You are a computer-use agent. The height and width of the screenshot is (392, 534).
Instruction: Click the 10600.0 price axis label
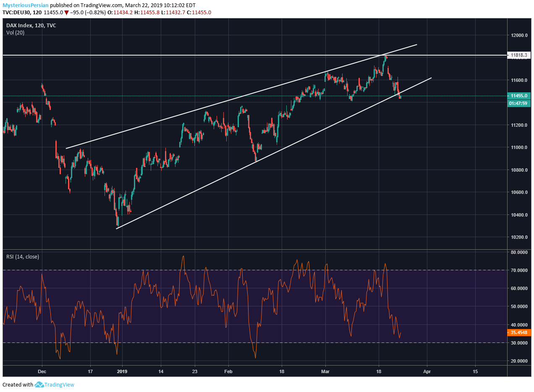click(x=519, y=192)
